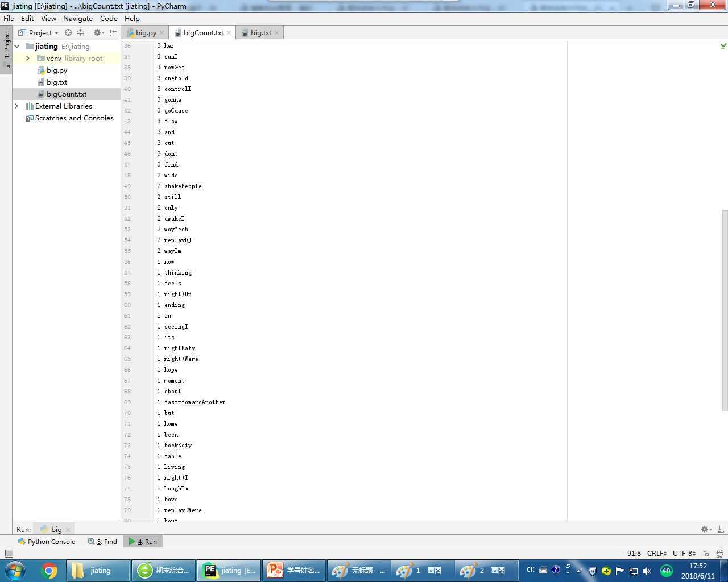Open the Navigate menu
The height and width of the screenshot is (582, 728).
(78, 18)
